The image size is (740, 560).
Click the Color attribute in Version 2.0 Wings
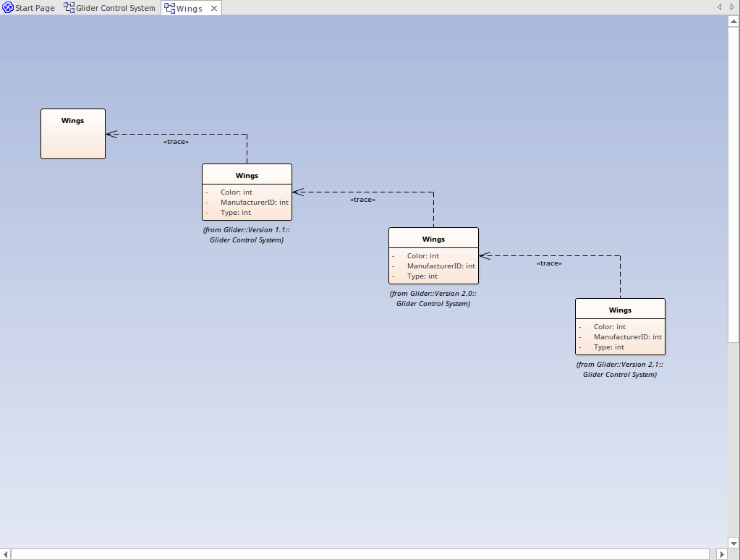(422, 255)
